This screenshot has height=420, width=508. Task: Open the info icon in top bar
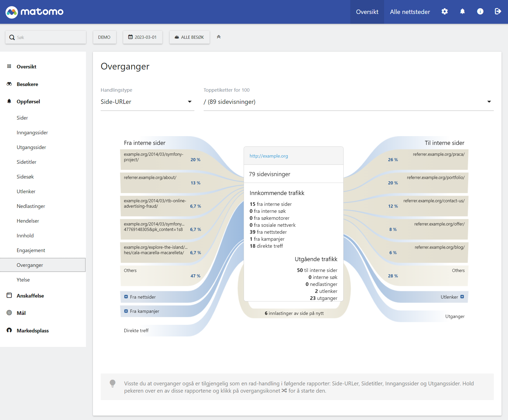click(480, 12)
